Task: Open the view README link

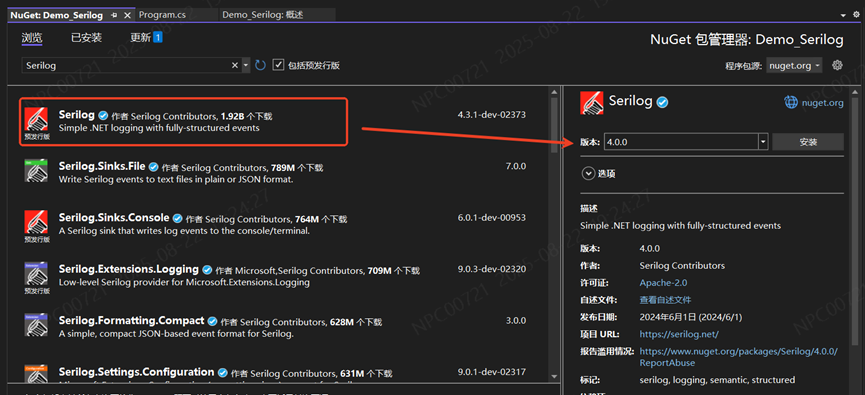Action: tap(665, 300)
